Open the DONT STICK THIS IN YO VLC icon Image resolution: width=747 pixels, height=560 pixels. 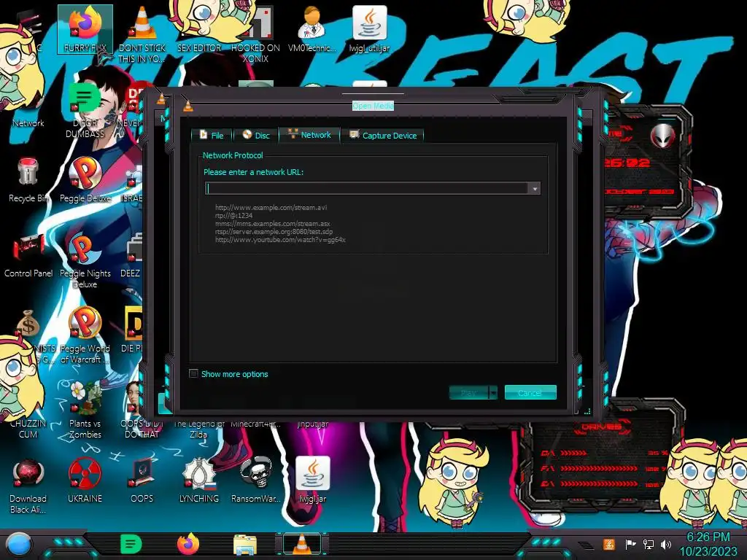point(142,35)
